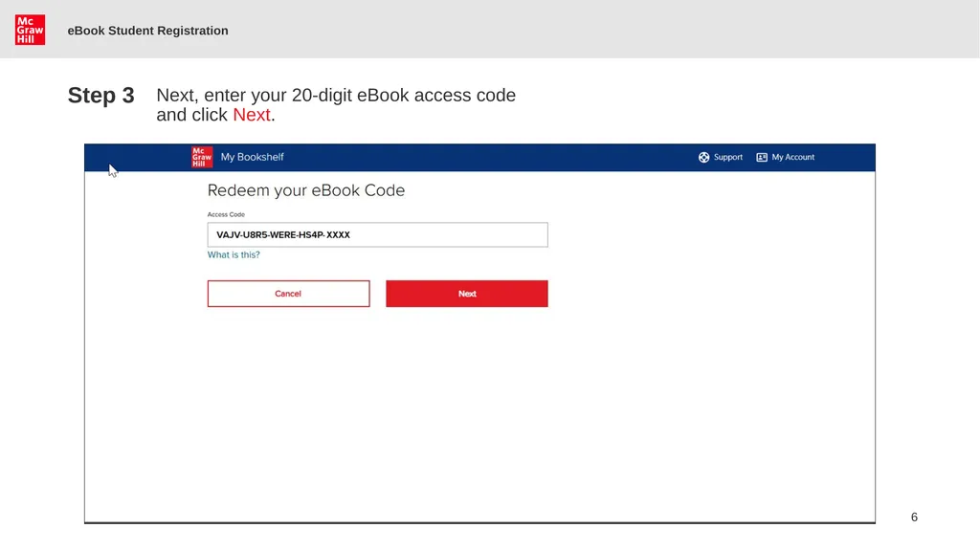The height and width of the screenshot is (550, 980).
Task: Click the My Account card icon
Action: coord(762,158)
